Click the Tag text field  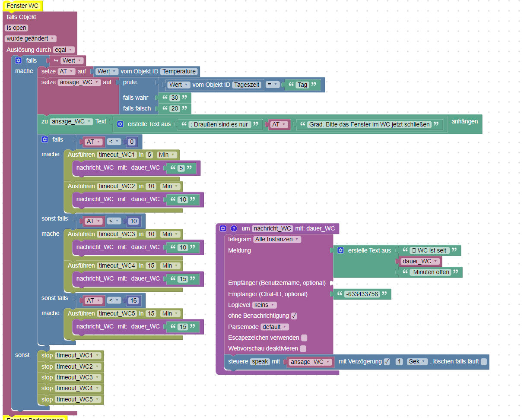click(x=302, y=85)
